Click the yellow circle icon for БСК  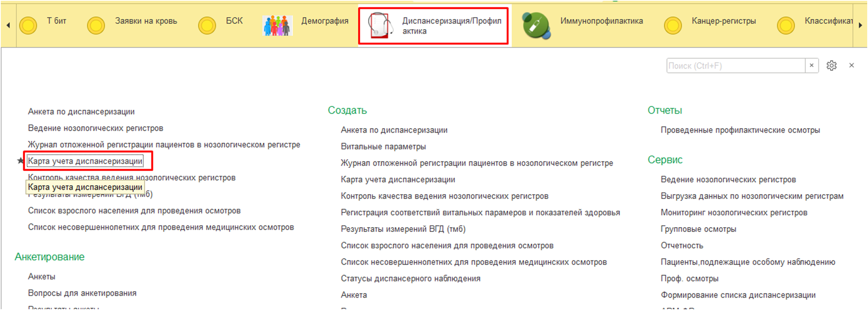(x=207, y=26)
